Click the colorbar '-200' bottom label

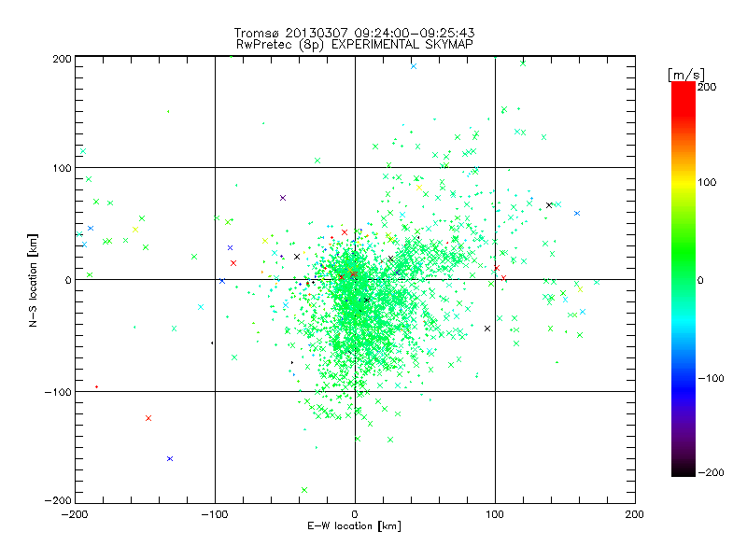point(711,472)
